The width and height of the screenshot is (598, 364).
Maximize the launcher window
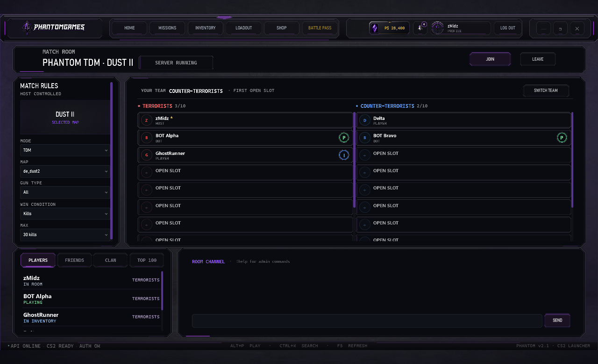click(x=560, y=28)
